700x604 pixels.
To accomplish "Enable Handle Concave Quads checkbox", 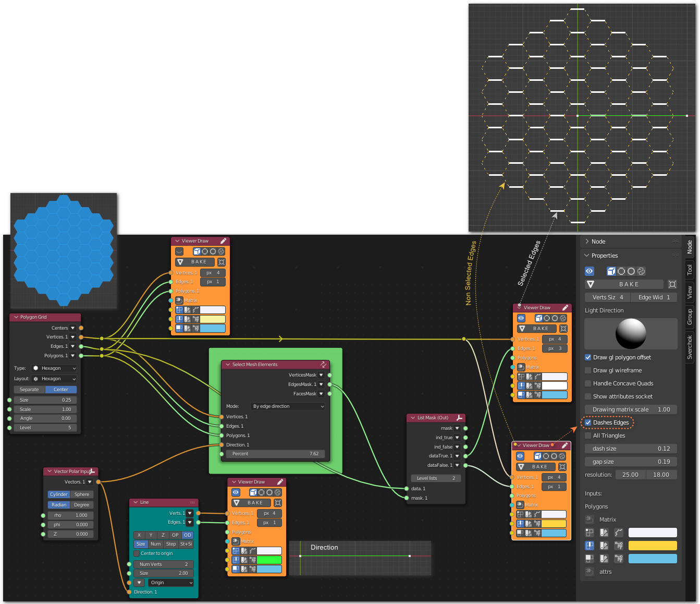I will tap(588, 383).
